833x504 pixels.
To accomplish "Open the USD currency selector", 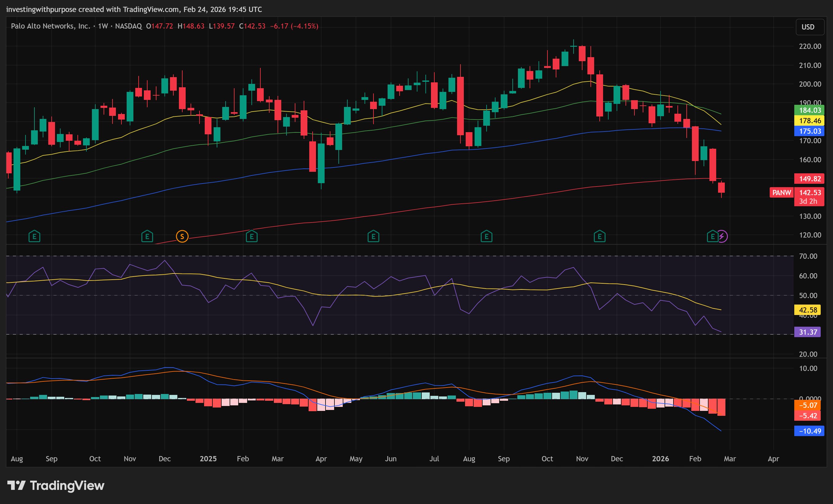I will (x=808, y=27).
